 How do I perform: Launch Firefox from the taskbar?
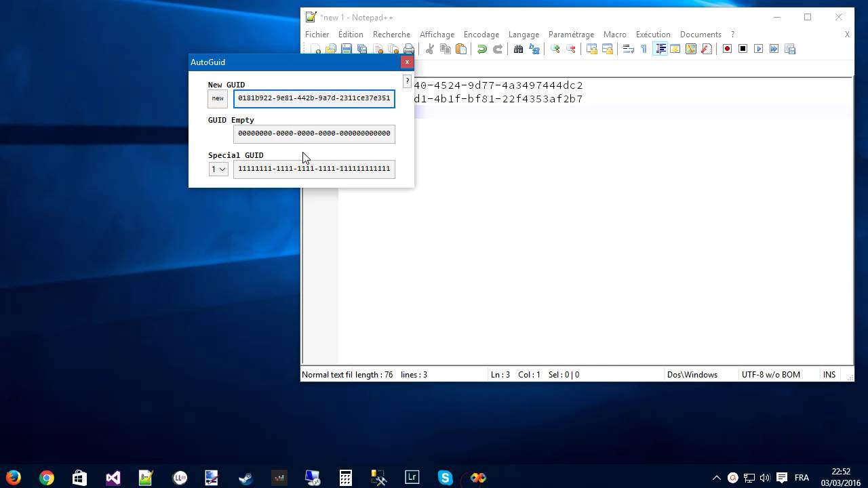[x=13, y=478]
